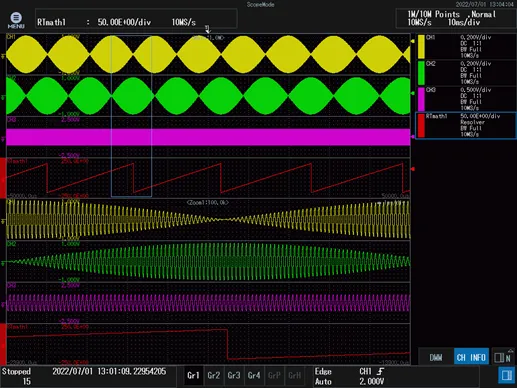Select the red RTmath1 position marker on right edge

413,169
